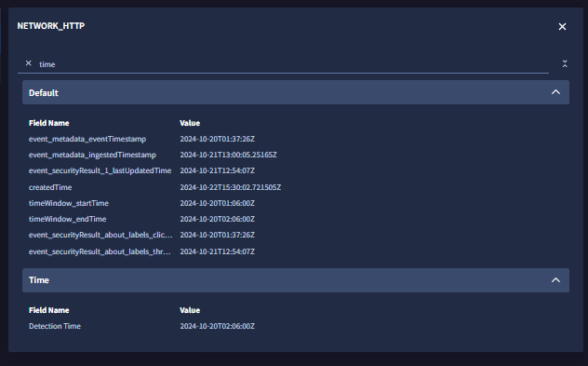Click the createdTime value 2024-10-22T15:30:02.721505Z
This screenshot has width=588, height=366.
[x=230, y=187]
